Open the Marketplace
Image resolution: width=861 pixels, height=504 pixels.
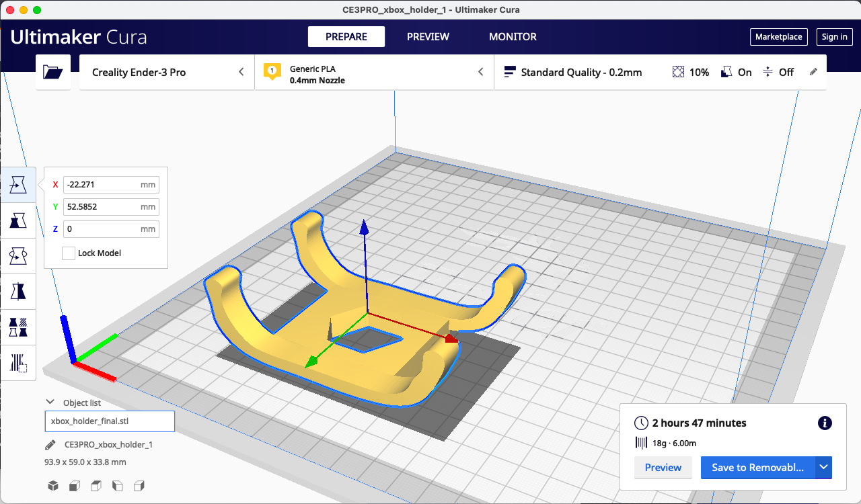click(779, 37)
